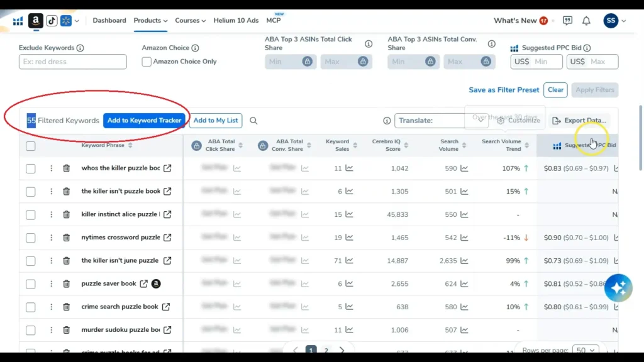
Task: Go to Dashboard
Action: point(109,21)
